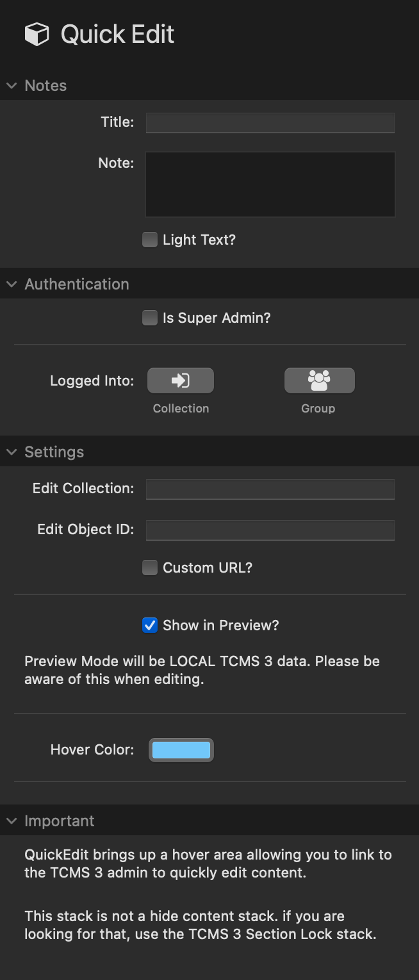Viewport: 419px width, 980px height.
Task: Click the Preview Mode LOCAL data notice
Action: coord(202,670)
